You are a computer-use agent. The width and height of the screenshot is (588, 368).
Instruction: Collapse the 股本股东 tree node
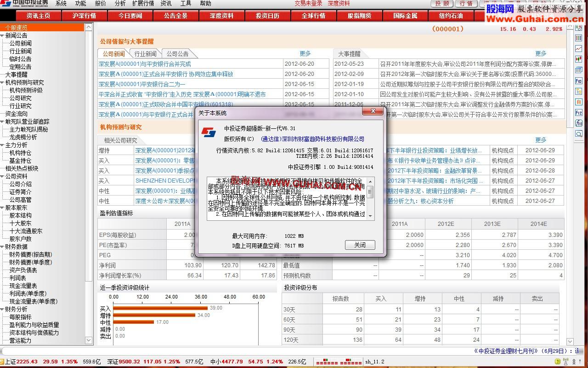2,207
